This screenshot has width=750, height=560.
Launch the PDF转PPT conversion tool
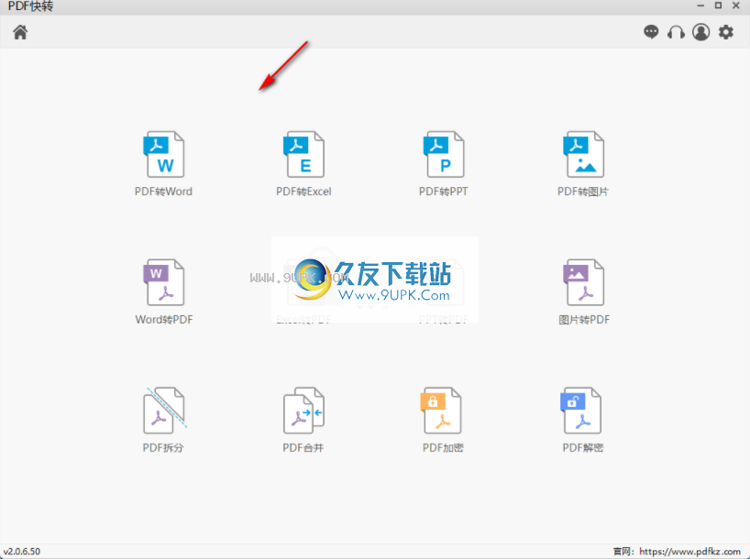[x=444, y=164]
